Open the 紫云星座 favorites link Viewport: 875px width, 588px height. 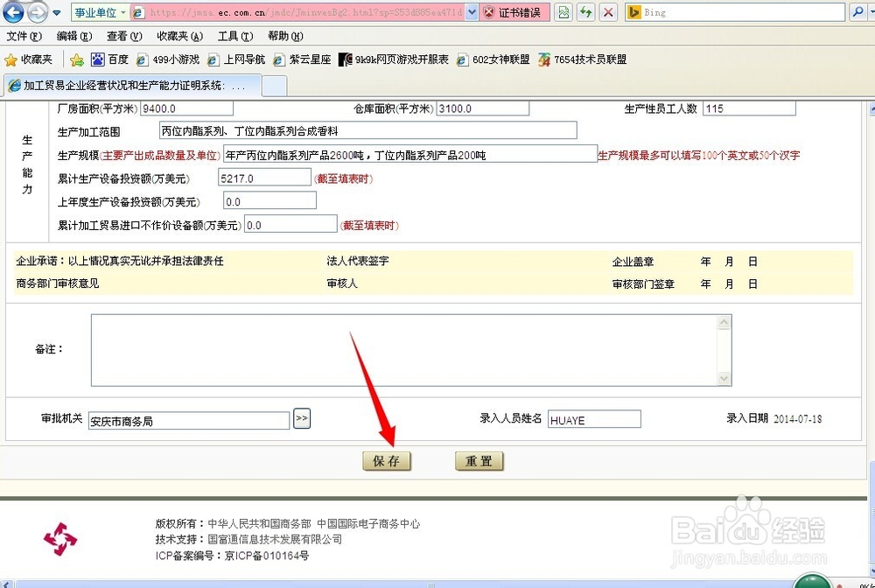[x=302, y=59]
